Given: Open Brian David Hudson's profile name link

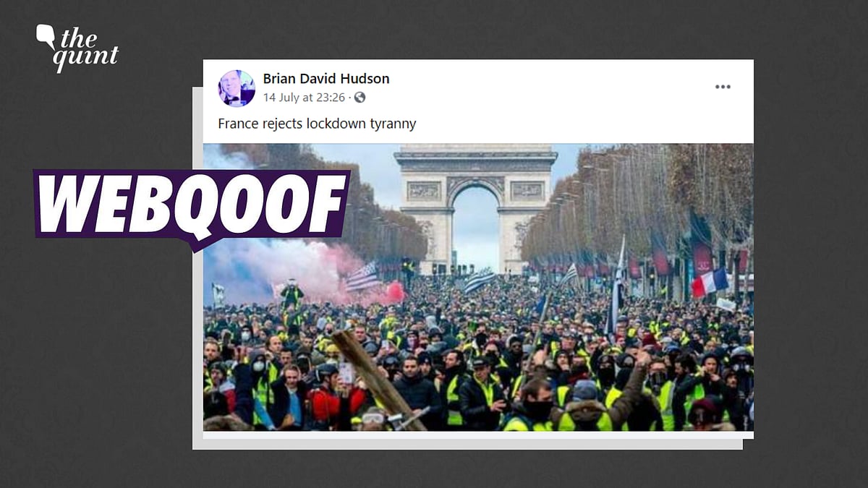Looking at the screenshot, I should click(x=326, y=79).
